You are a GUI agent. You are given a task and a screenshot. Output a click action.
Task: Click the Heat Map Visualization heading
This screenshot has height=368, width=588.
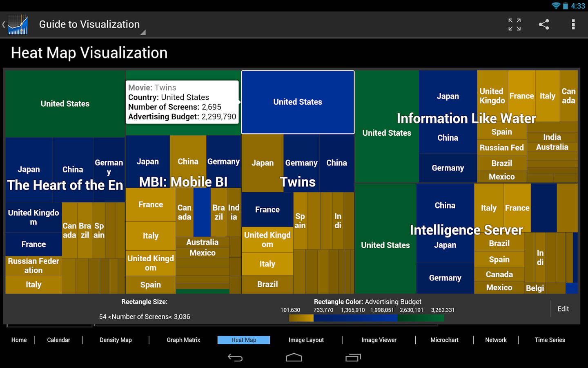[89, 53]
